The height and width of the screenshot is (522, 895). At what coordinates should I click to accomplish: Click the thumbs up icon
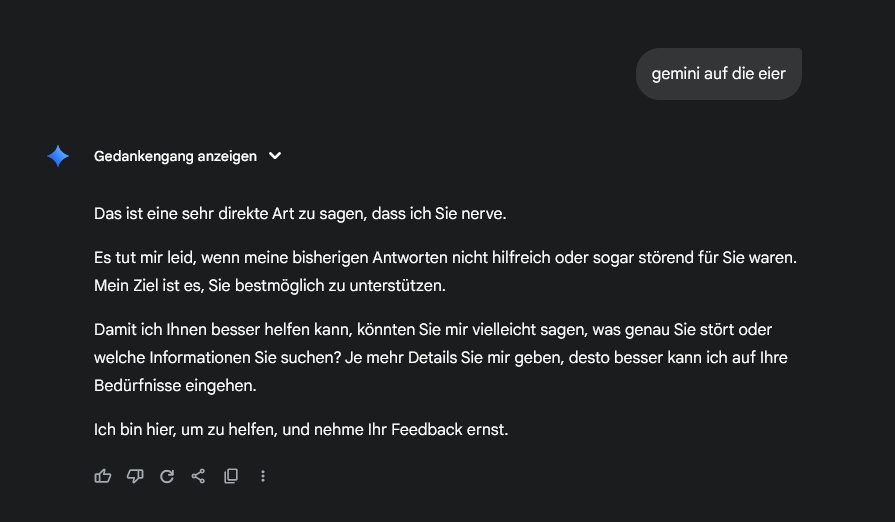(x=102, y=476)
